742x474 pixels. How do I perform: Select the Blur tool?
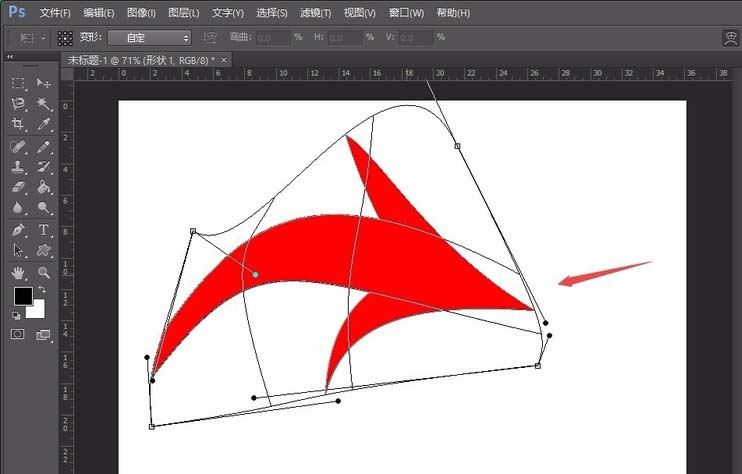[18, 208]
